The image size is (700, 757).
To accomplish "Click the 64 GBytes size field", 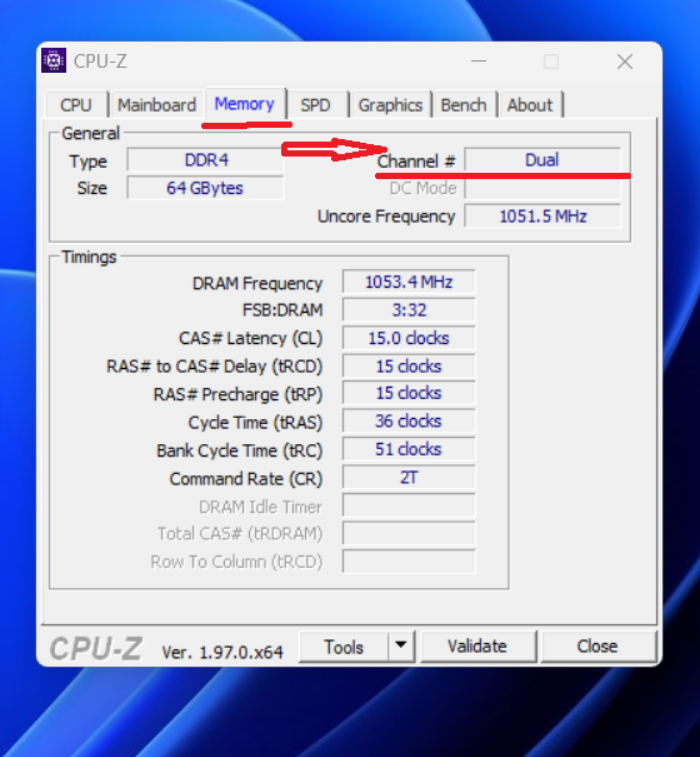I will pyautogui.click(x=206, y=188).
